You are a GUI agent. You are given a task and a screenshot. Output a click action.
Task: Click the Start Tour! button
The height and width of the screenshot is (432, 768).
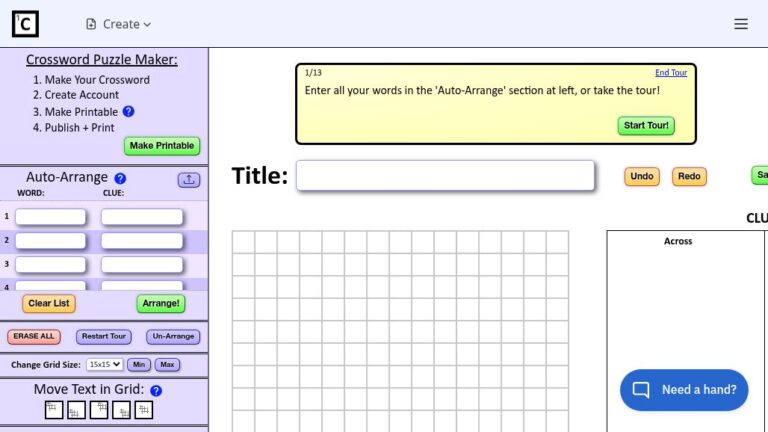646,125
